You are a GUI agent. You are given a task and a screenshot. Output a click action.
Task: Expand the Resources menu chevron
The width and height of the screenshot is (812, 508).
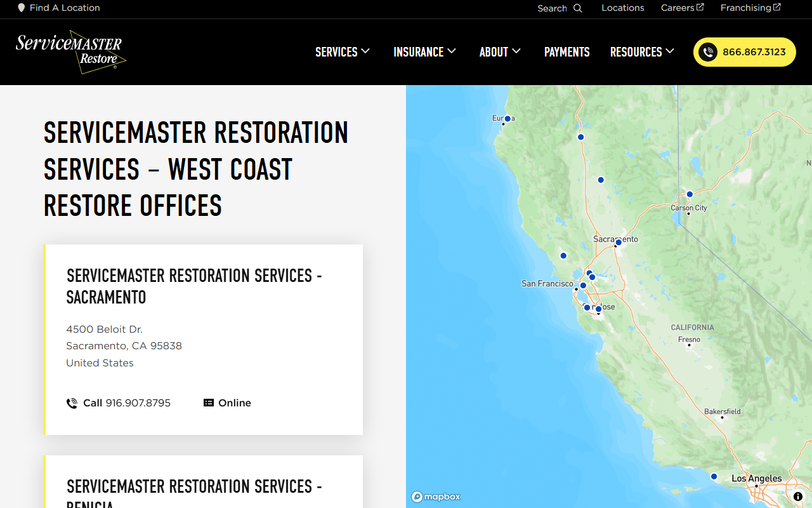(x=670, y=51)
